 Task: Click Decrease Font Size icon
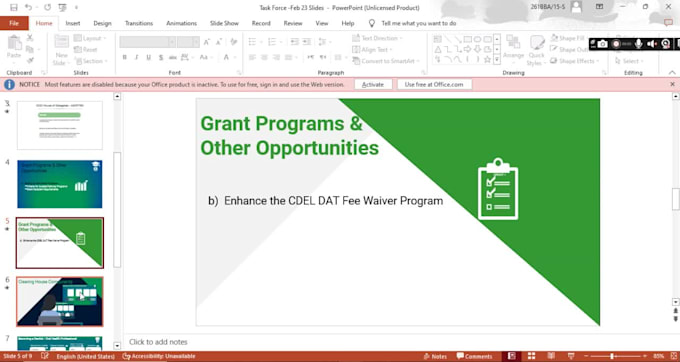click(218, 42)
